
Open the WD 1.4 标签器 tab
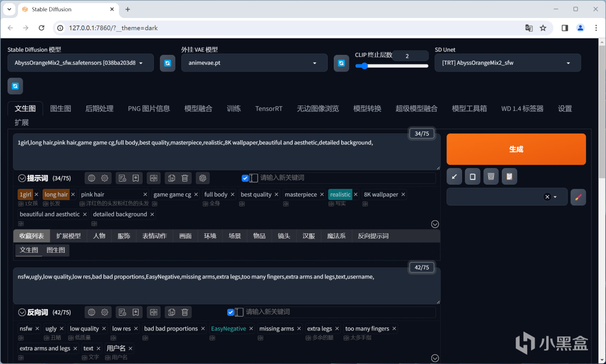[522, 108]
